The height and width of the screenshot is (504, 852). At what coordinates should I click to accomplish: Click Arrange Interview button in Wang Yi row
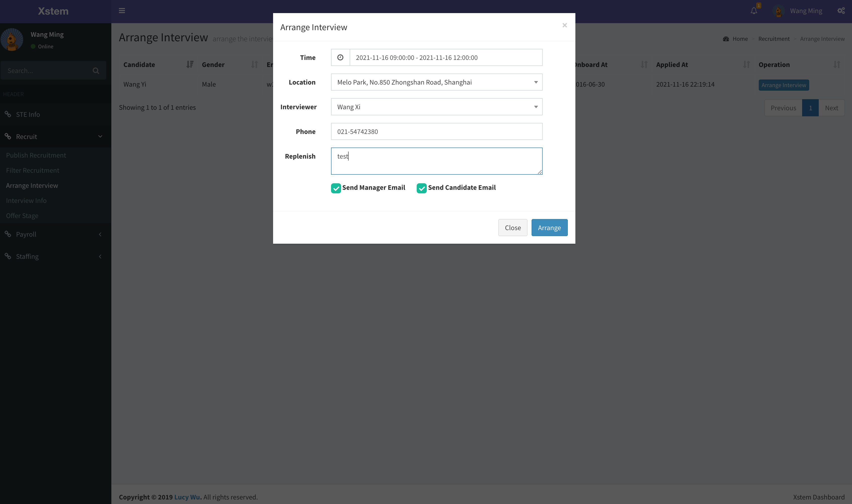784,85
